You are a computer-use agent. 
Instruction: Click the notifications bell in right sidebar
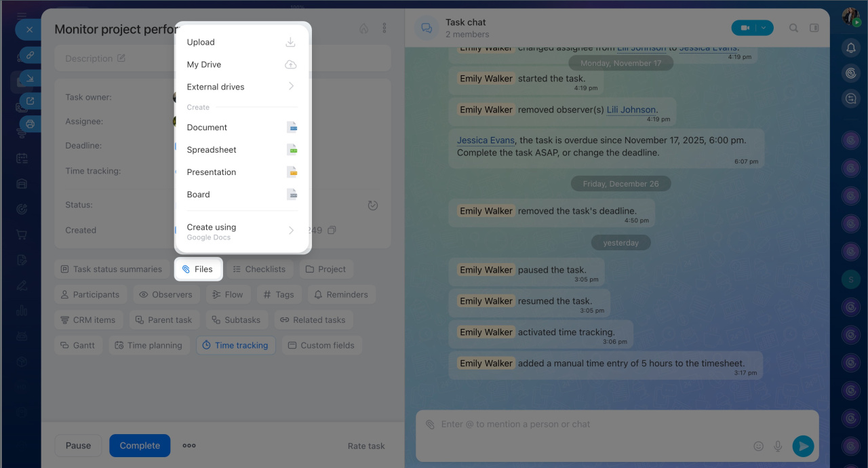tap(851, 48)
